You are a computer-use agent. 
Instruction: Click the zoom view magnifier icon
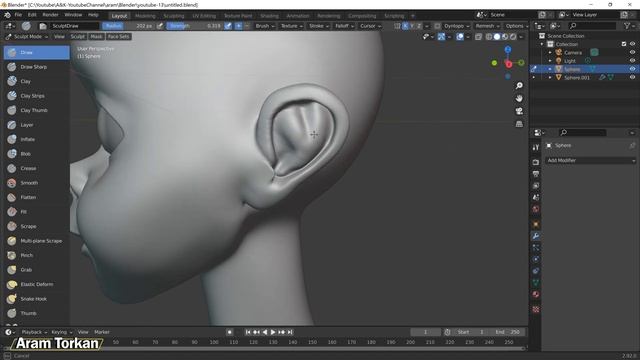click(519, 86)
